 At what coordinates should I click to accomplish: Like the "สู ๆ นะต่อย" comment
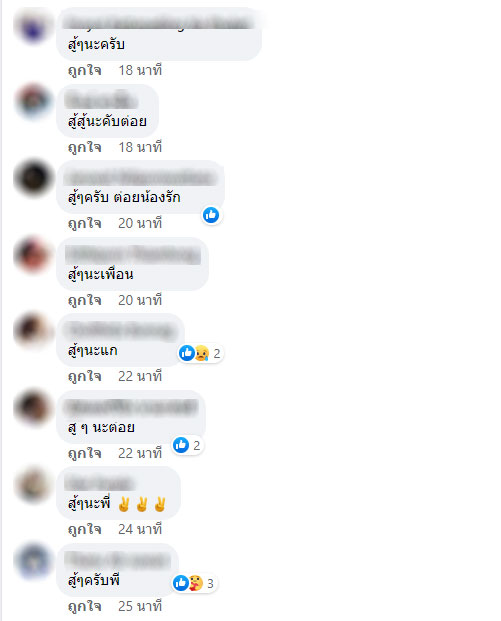[x=84, y=453]
